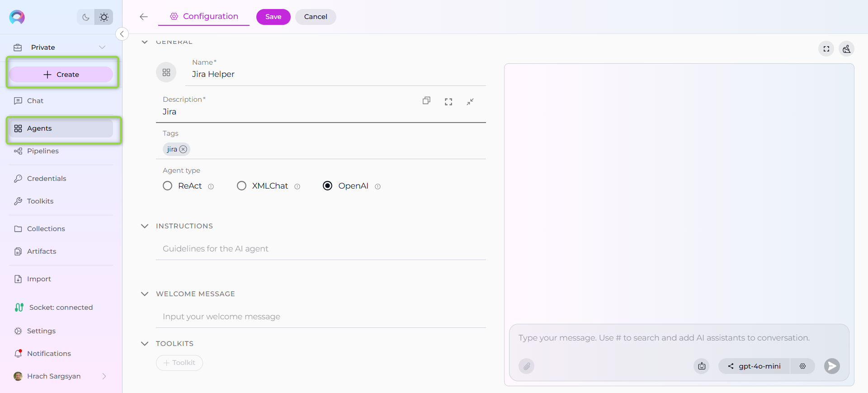
Task: Select the ReAct agent type
Action: coord(168,186)
